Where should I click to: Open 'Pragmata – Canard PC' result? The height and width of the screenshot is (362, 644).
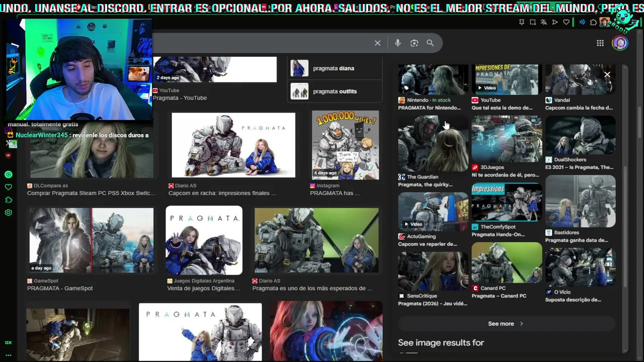499,296
